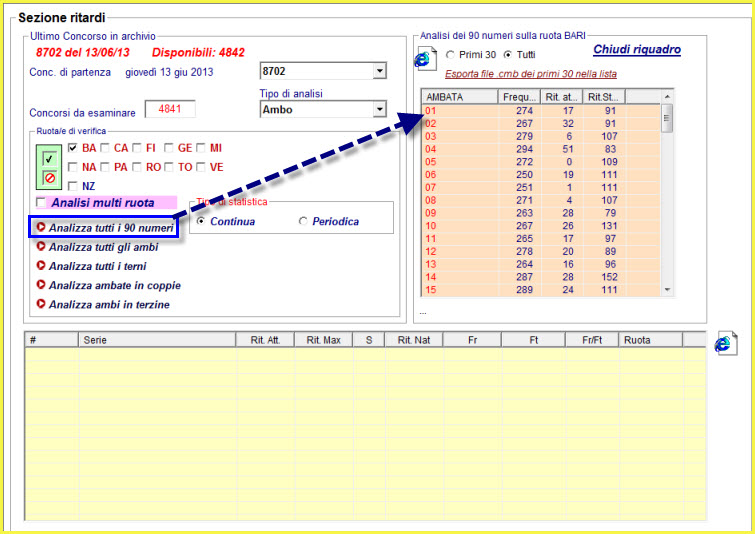The height and width of the screenshot is (534, 755).
Task: Click frequency value 294 in row 04
Action: (x=524, y=149)
